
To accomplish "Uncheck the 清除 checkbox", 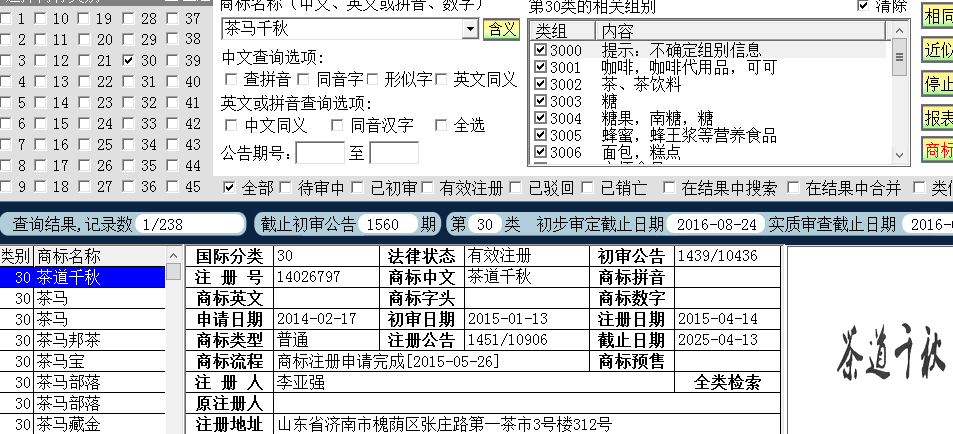I will click(x=863, y=5).
